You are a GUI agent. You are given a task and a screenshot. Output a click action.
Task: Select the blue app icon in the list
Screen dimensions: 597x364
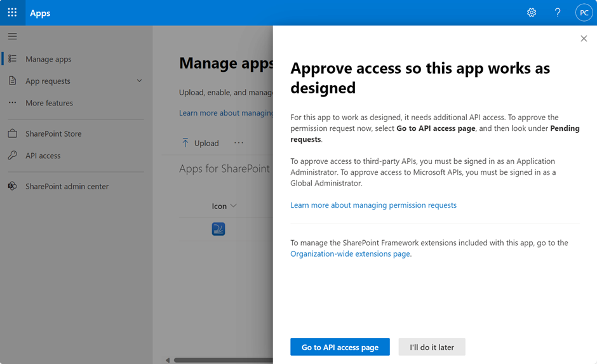(x=218, y=229)
